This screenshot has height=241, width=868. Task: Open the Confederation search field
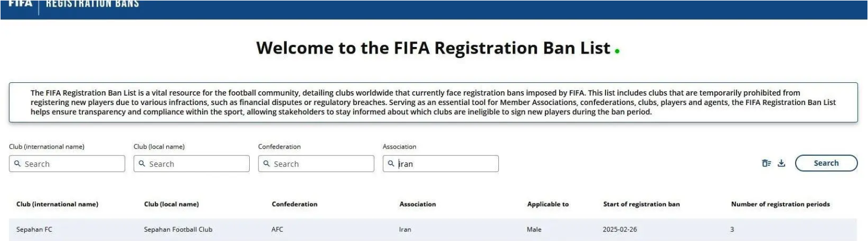coord(320,164)
